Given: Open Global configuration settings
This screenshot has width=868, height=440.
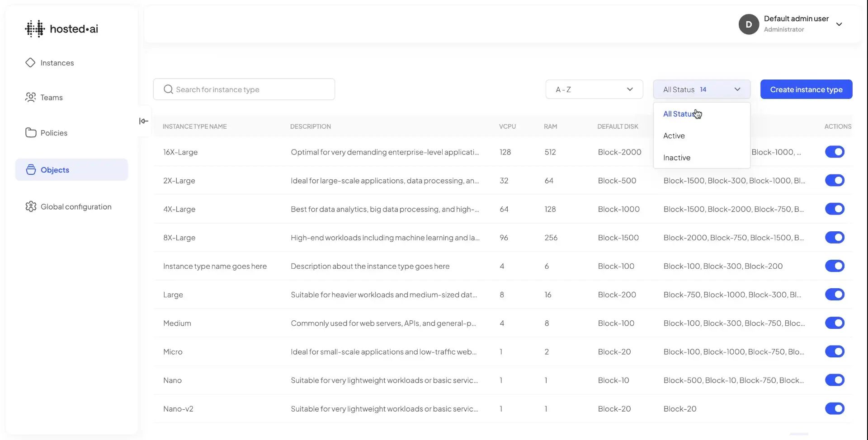Looking at the screenshot, I should pyautogui.click(x=76, y=206).
